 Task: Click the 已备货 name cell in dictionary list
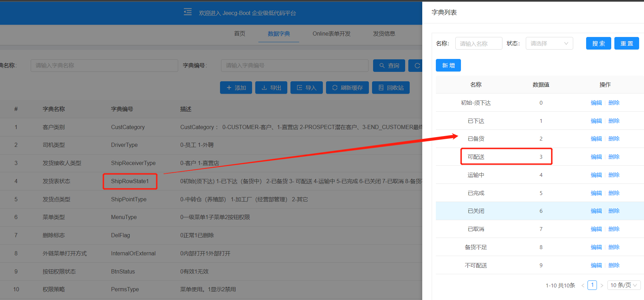coord(476,138)
